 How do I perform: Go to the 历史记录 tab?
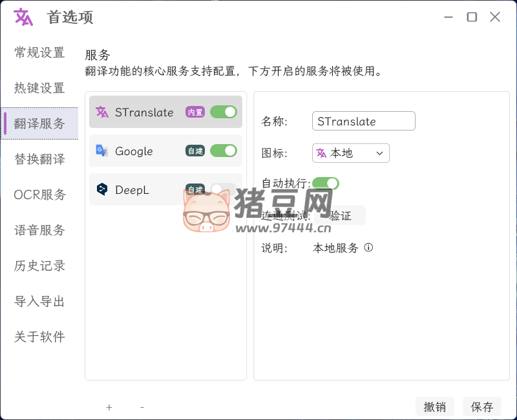tap(39, 266)
